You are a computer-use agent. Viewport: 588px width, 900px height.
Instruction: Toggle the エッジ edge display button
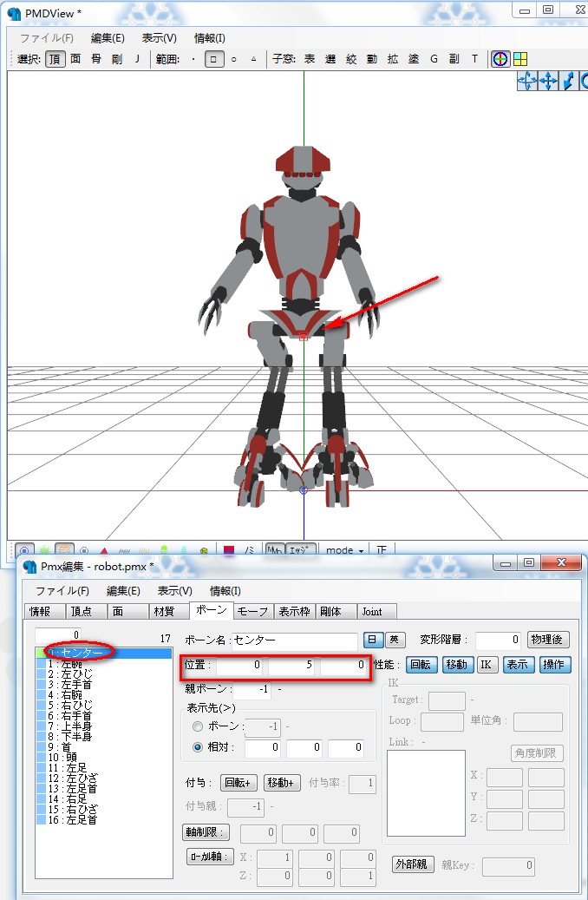[299, 550]
